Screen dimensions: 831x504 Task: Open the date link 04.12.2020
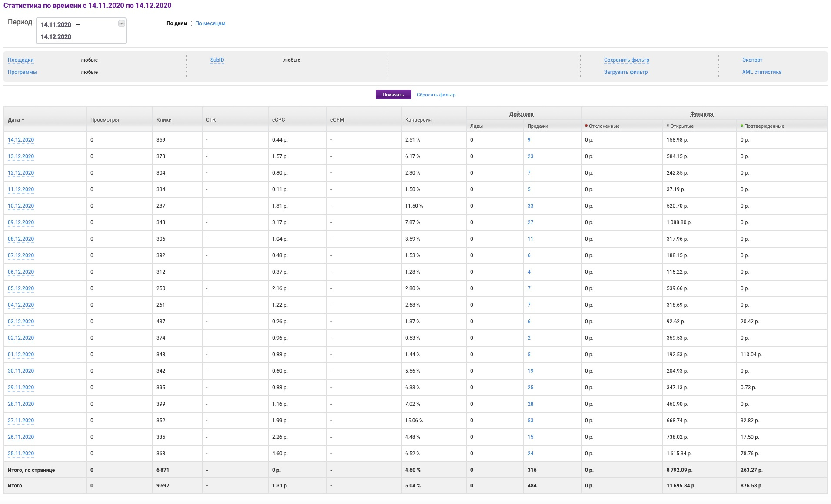pyautogui.click(x=21, y=305)
